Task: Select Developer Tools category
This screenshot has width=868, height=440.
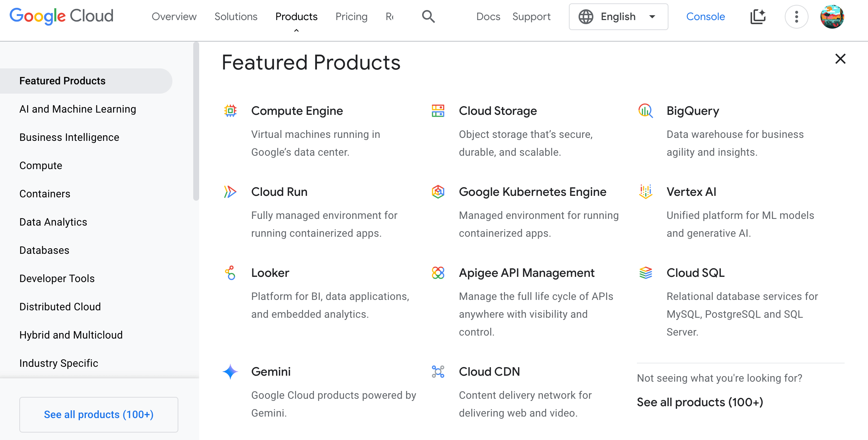Action: pyautogui.click(x=57, y=278)
